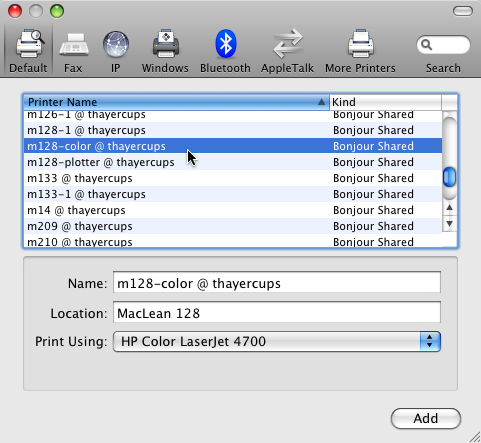Open the Fax printer tab
Screen dimensions: 481x443
click(73, 51)
